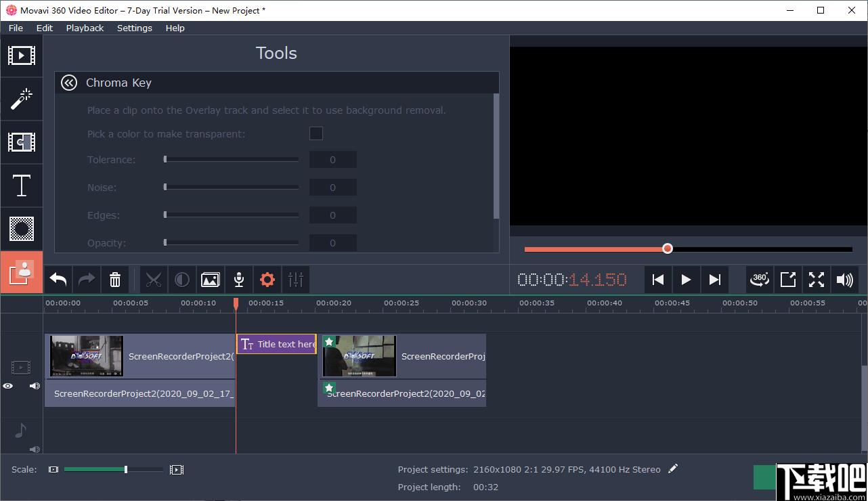Click the Tolerance slider track
Screen dimensions: 868x501
pos(231,160)
